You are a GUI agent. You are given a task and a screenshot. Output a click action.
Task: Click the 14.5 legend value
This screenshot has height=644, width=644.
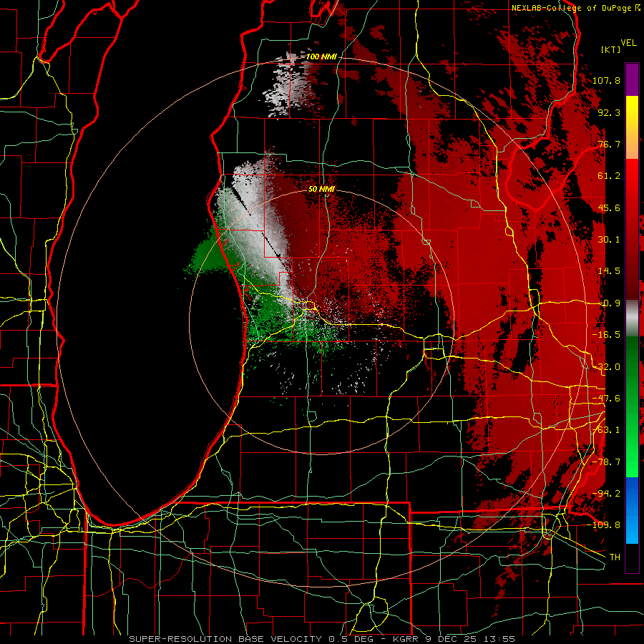[609, 271]
